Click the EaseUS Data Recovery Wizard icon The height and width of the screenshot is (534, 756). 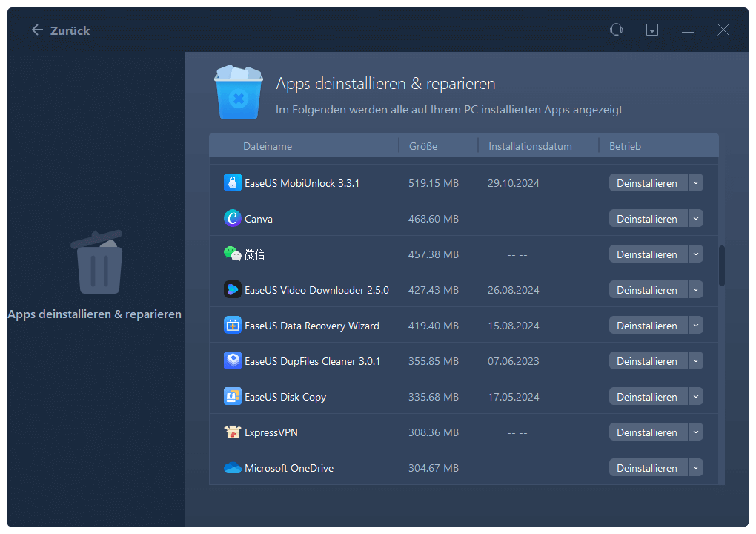pyautogui.click(x=233, y=325)
